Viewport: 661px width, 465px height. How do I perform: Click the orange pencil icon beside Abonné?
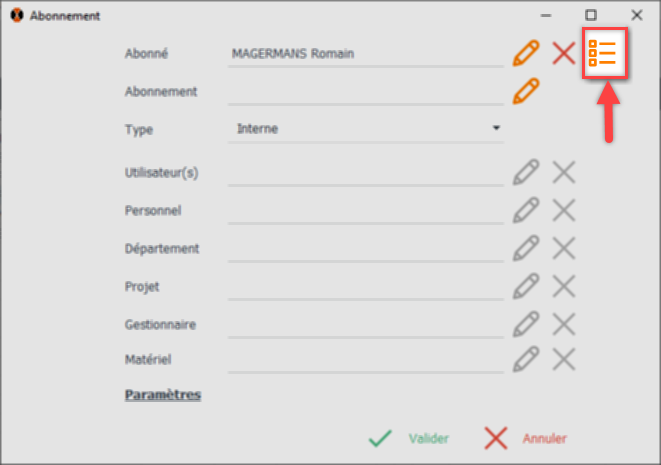[x=526, y=53]
